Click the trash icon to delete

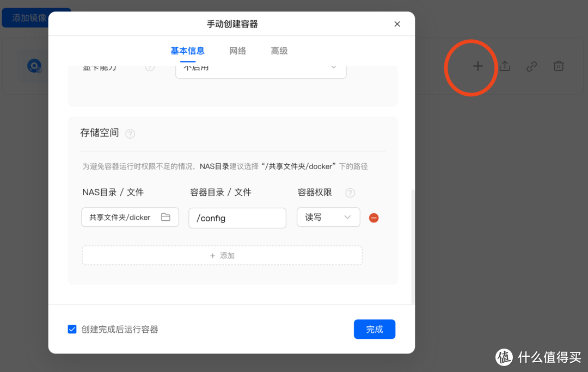tap(559, 66)
